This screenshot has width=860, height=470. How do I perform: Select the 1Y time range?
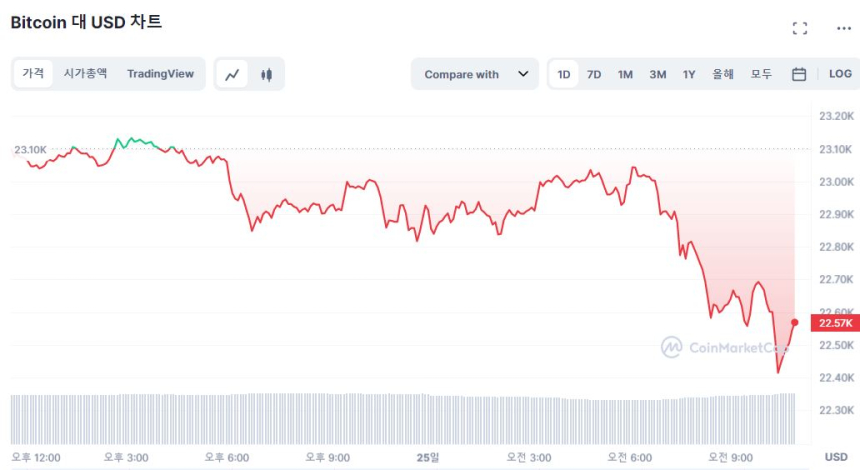[x=689, y=74]
